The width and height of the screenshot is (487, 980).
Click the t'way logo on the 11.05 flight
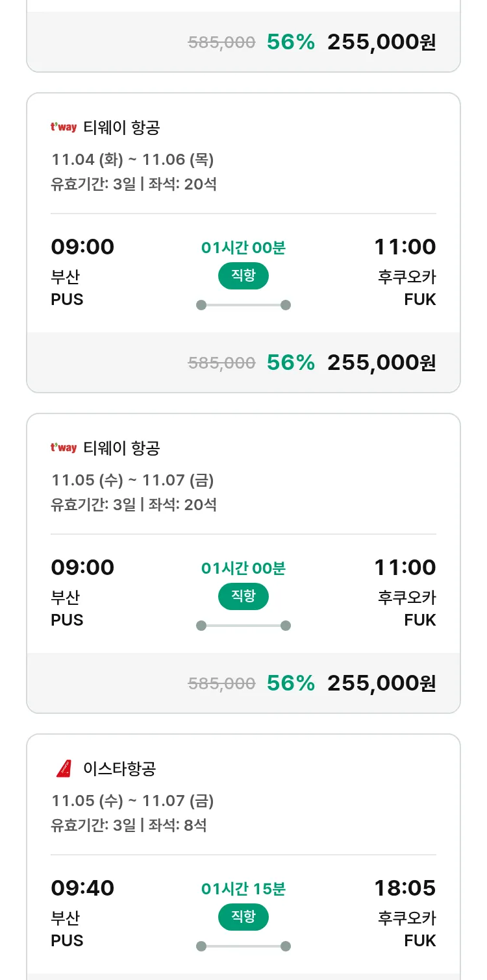click(x=64, y=448)
